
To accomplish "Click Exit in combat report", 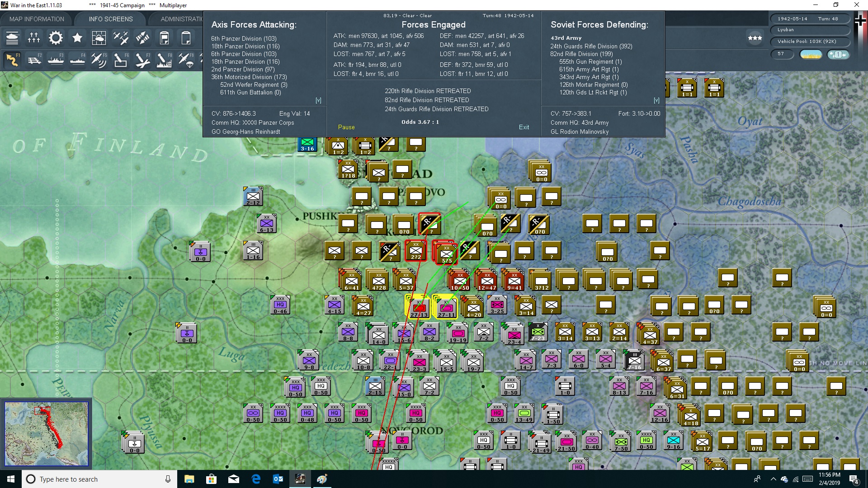I will 524,127.
